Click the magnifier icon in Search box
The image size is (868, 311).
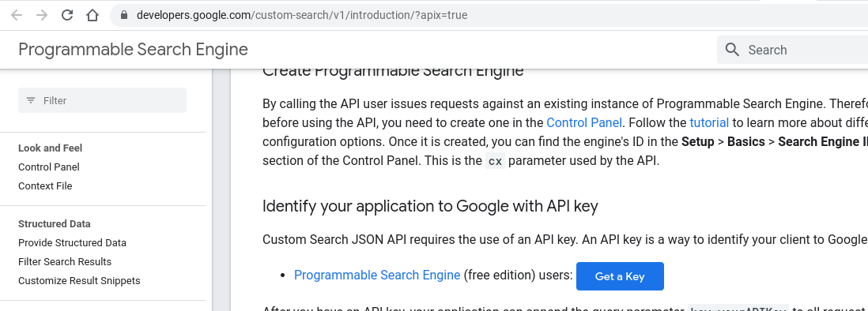coord(732,50)
